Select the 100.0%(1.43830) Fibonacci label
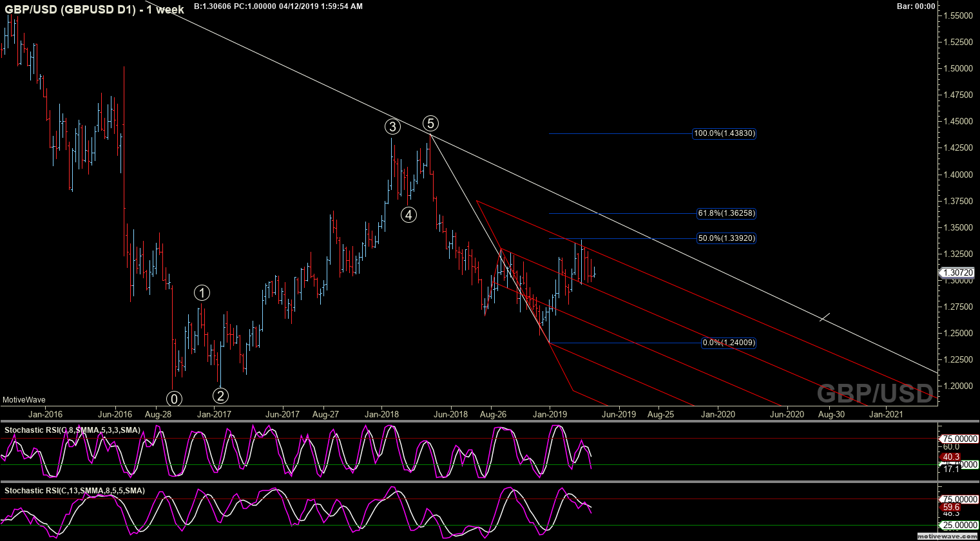 pyautogui.click(x=724, y=134)
